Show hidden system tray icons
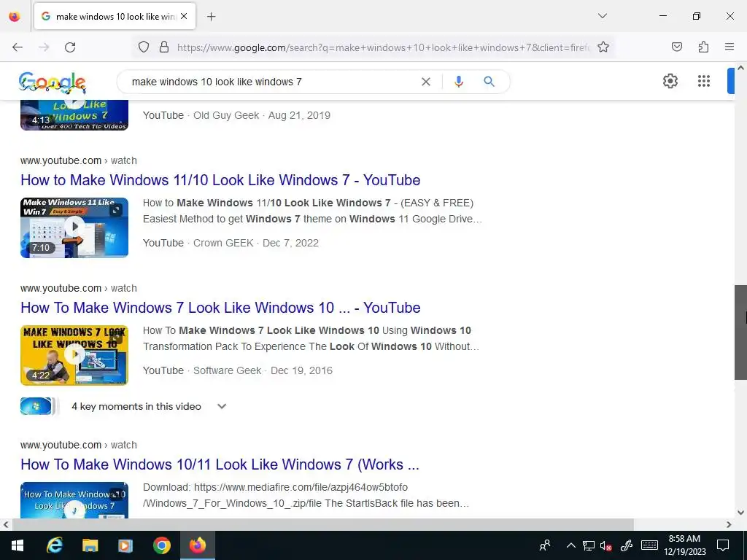The image size is (747, 560). point(570,545)
